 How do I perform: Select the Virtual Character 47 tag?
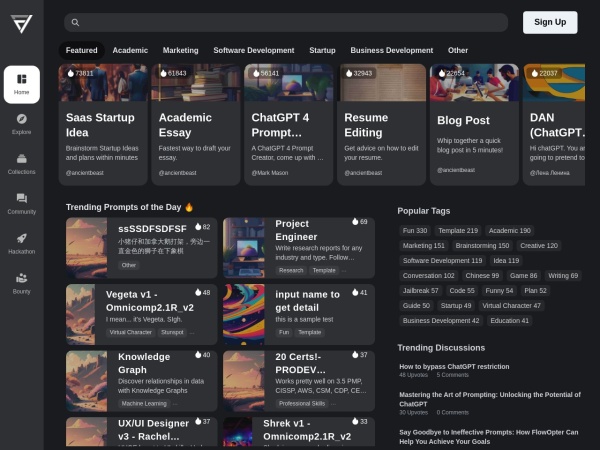pyautogui.click(x=511, y=305)
